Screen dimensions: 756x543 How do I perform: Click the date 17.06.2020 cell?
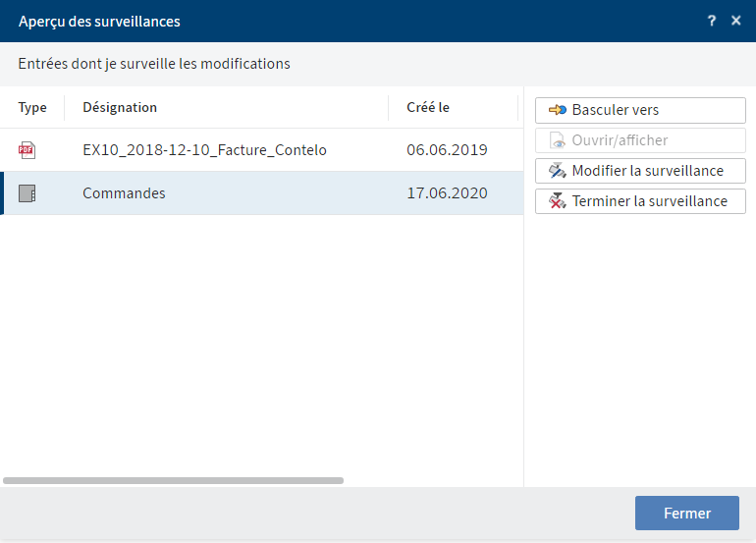[x=447, y=193]
